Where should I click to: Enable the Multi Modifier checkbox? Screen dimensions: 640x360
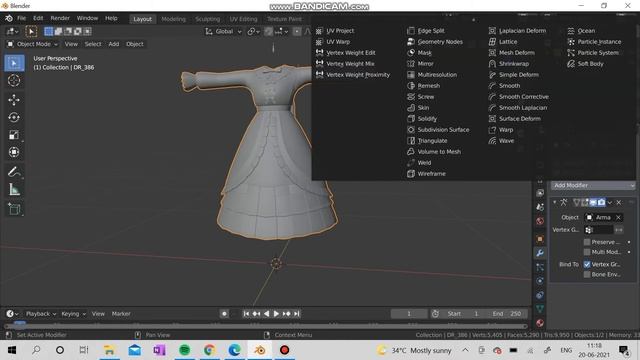point(587,252)
